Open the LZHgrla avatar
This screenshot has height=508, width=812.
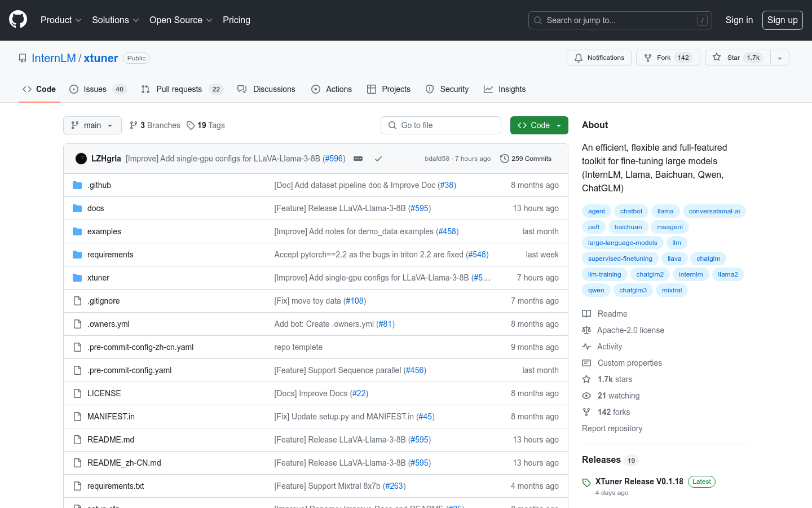[81, 159]
